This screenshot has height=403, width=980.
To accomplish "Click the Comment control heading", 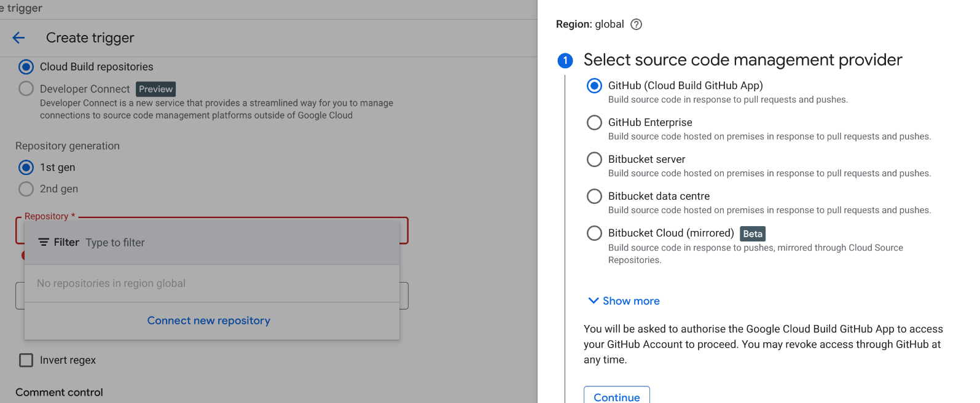I will [59, 392].
